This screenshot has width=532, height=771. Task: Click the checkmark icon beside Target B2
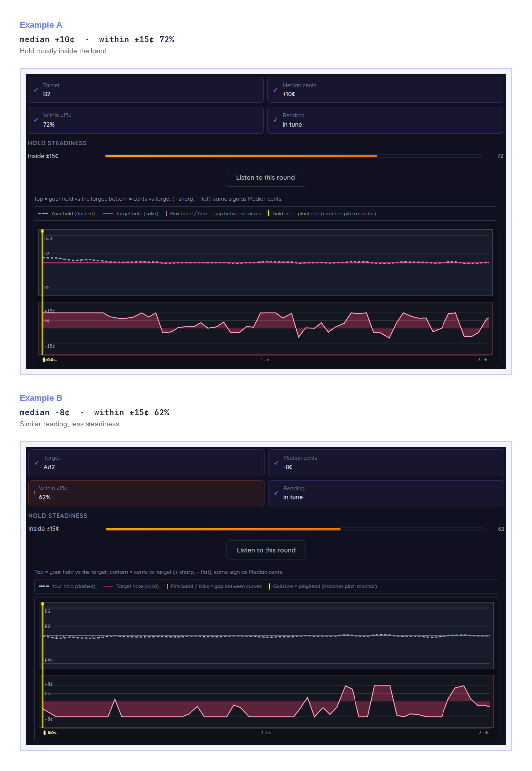pyautogui.click(x=36, y=90)
